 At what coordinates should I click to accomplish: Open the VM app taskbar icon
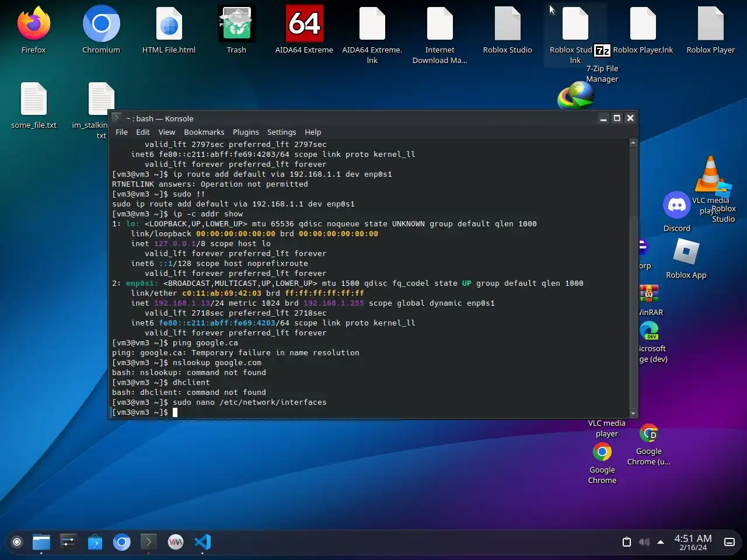pos(176,542)
